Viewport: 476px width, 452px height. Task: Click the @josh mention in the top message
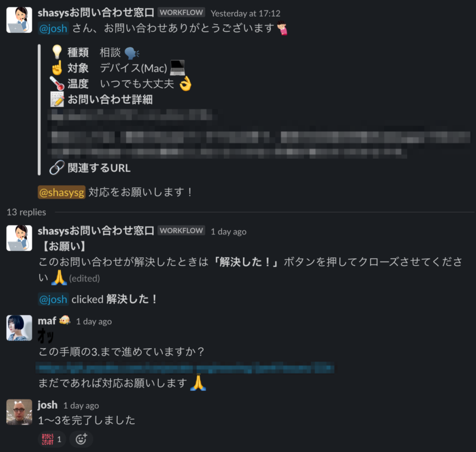pos(53,28)
